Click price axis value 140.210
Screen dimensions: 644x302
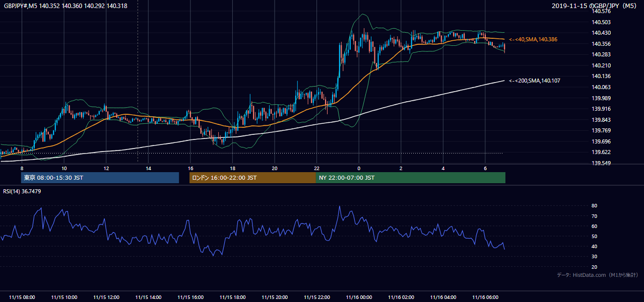pos(601,65)
